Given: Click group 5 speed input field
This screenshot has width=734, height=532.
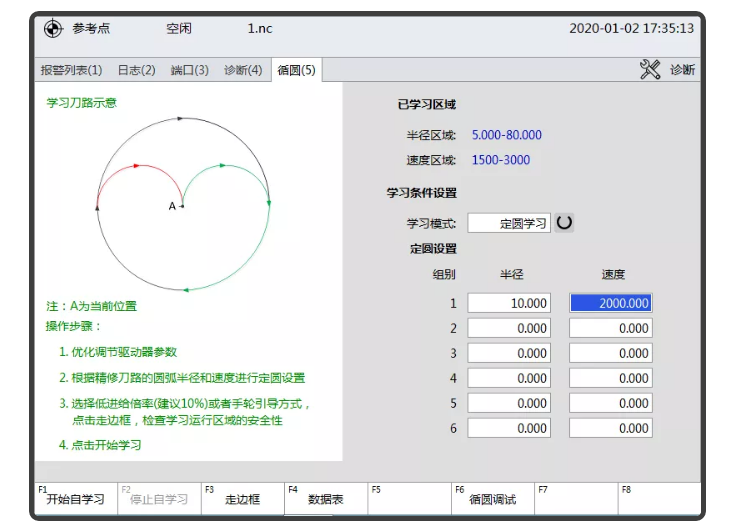Looking at the screenshot, I should (610, 403).
